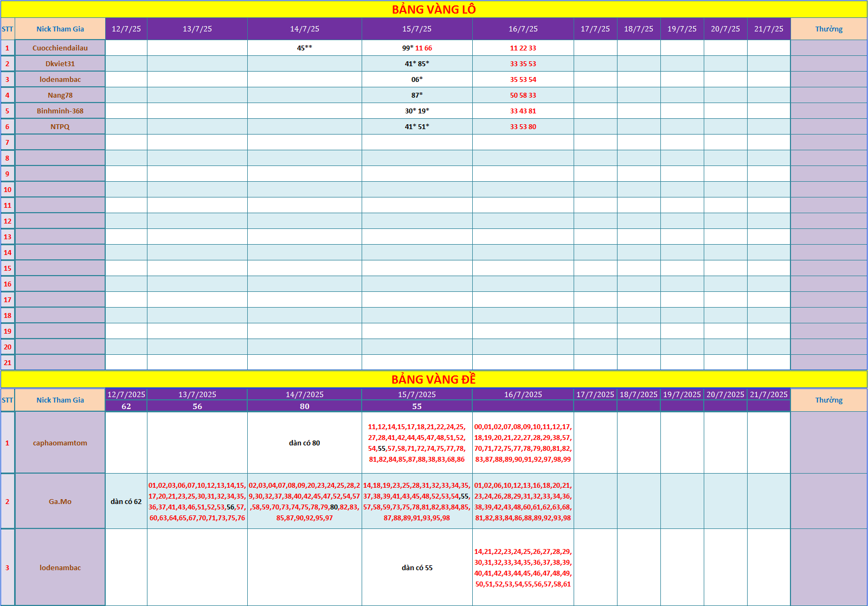The image size is (868, 606).
Task: Select the cell containing 41* 85*
Action: click(x=417, y=63)
